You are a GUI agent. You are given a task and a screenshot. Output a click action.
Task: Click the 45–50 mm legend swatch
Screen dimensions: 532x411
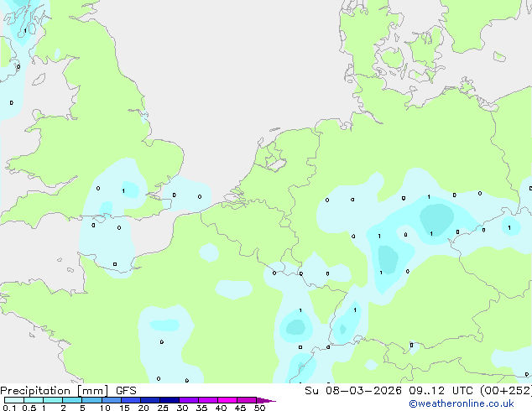pyautogui.click(x=247, y=400)
